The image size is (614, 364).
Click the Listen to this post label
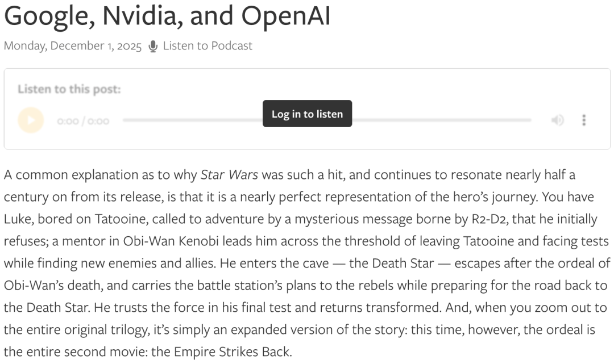(x=69, y=90)
